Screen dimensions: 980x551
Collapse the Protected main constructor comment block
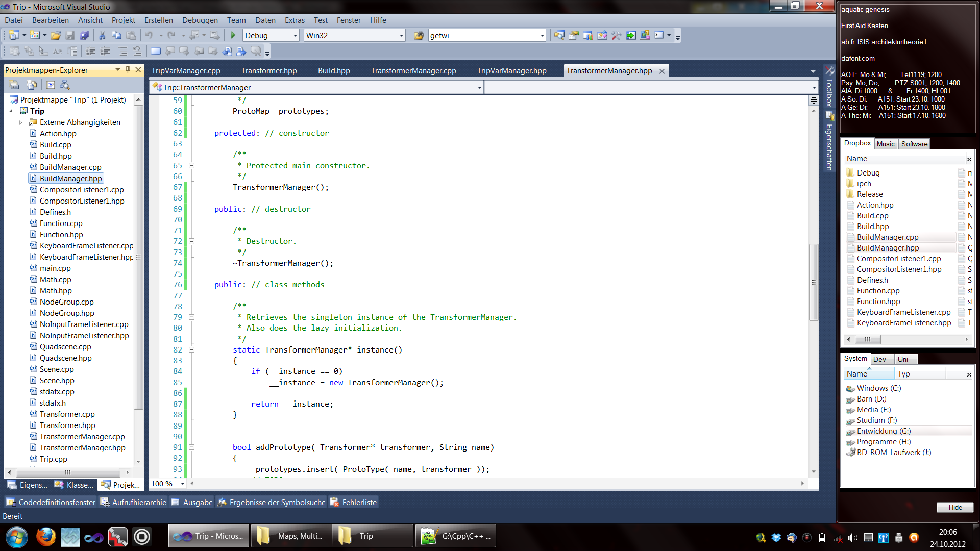(192, 165)
